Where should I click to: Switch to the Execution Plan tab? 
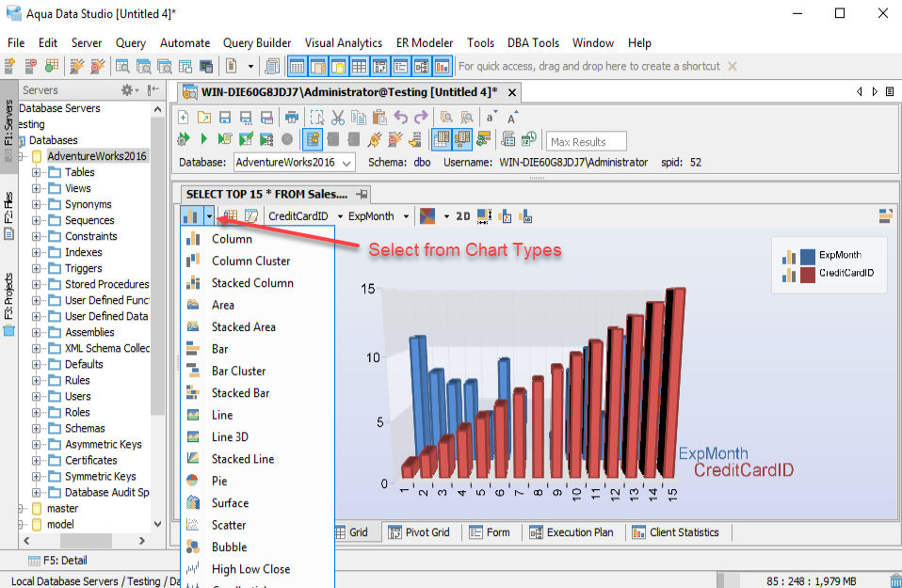coord(572,532)
